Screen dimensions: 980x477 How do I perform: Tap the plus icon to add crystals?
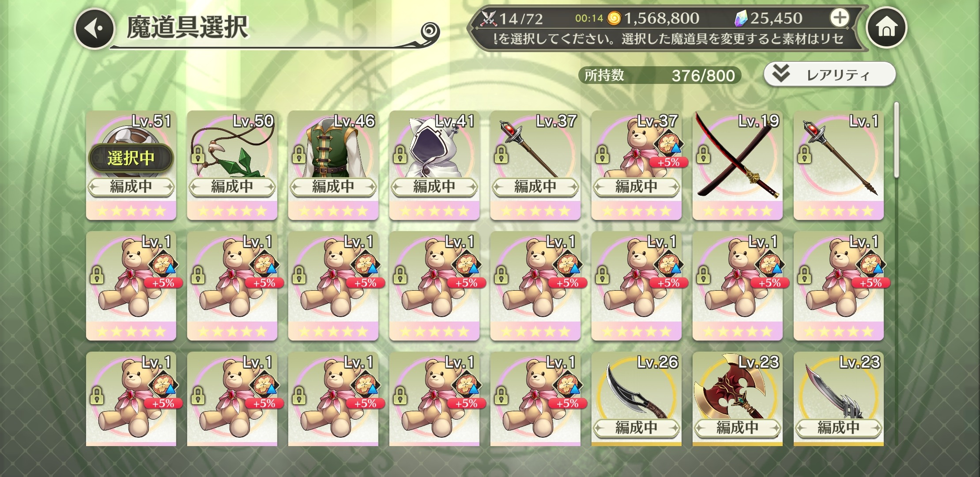tap(839, 18)
